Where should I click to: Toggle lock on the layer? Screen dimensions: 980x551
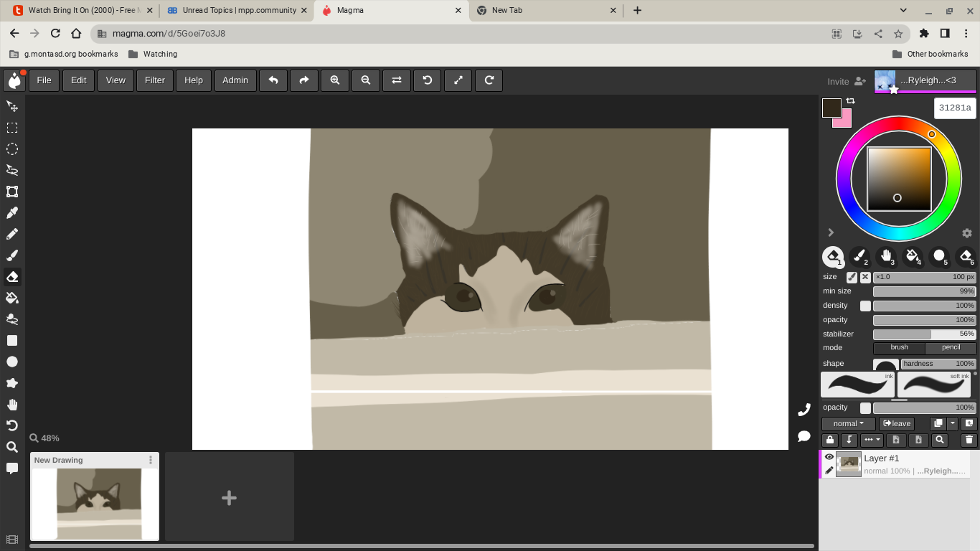830,440
